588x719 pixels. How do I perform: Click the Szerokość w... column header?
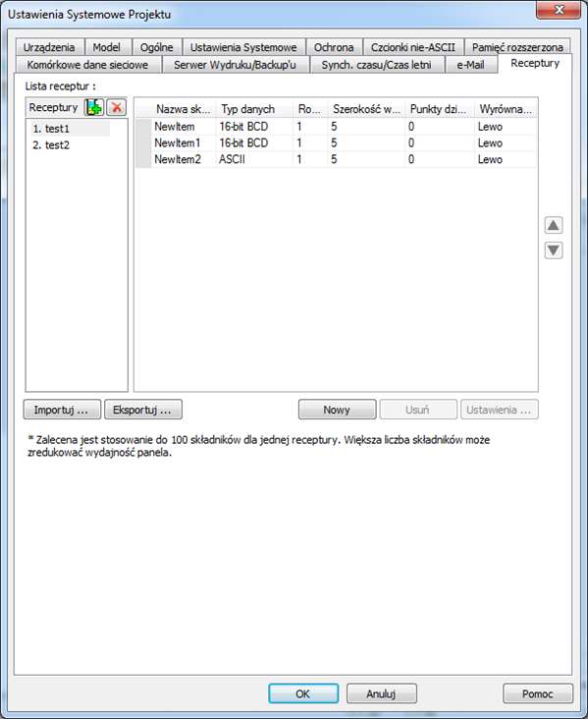[366, 109]
